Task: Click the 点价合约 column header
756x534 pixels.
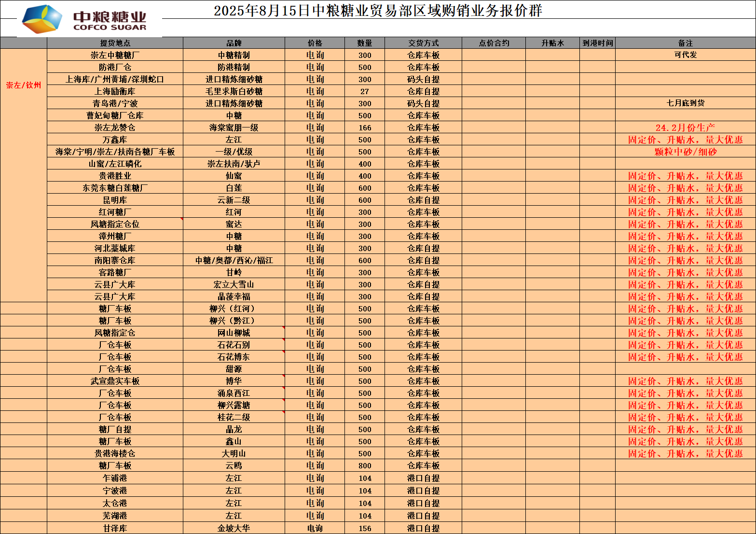Action: click(x=494, y=43)
